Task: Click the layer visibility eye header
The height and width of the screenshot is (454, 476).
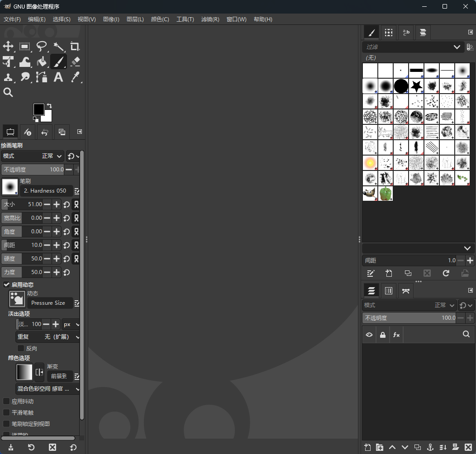Action: (369, 335)
